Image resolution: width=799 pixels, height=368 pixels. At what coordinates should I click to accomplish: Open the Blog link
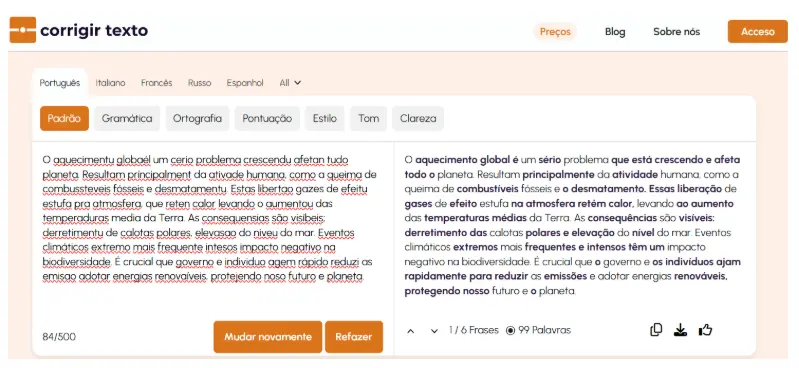tap(615, 32)
